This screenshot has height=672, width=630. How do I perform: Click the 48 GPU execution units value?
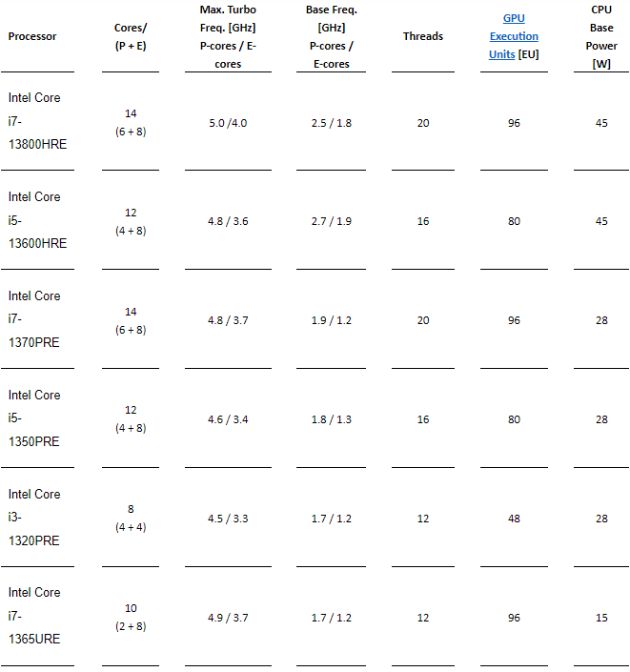pyautogui.click(x=515, y=519)
